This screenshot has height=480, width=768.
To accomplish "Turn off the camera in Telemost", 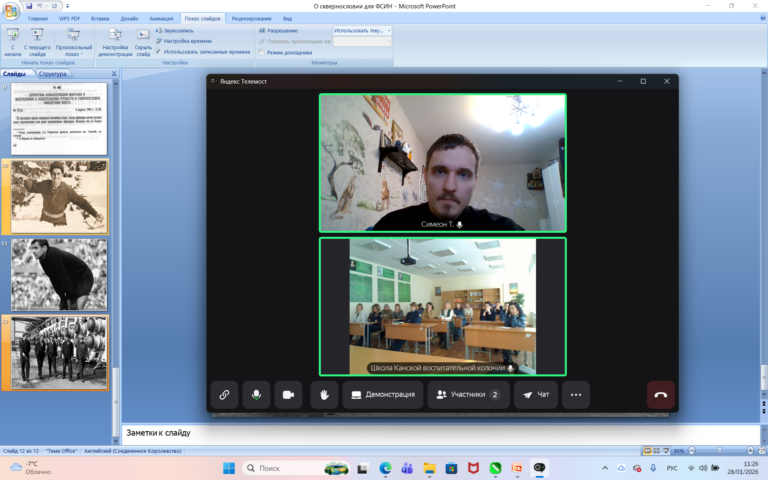I will click(288, 395).
